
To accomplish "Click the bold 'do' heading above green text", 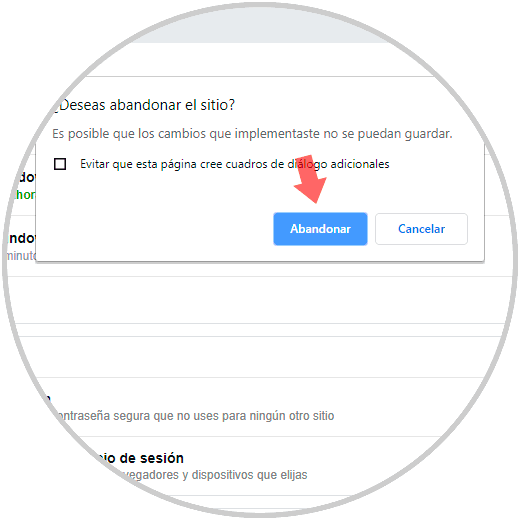I will tap(27, 177).
